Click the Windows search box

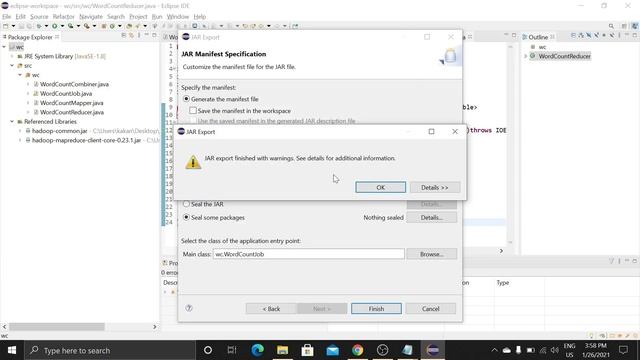(x=111, y=350)
